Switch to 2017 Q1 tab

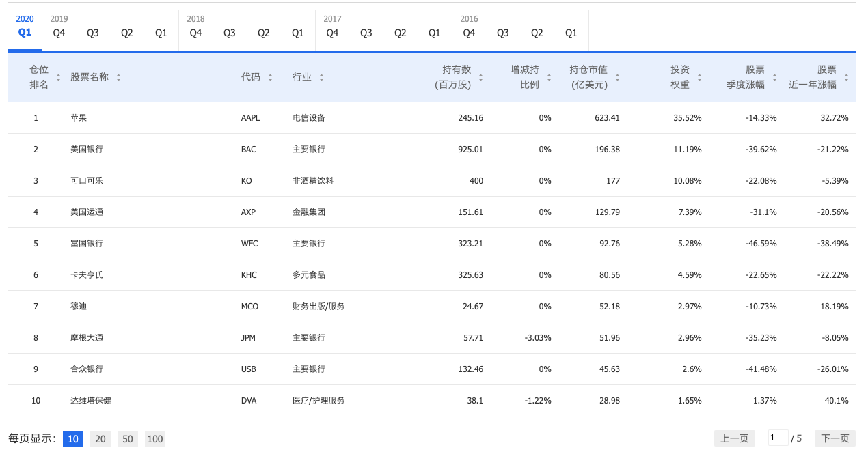(435, 33)
